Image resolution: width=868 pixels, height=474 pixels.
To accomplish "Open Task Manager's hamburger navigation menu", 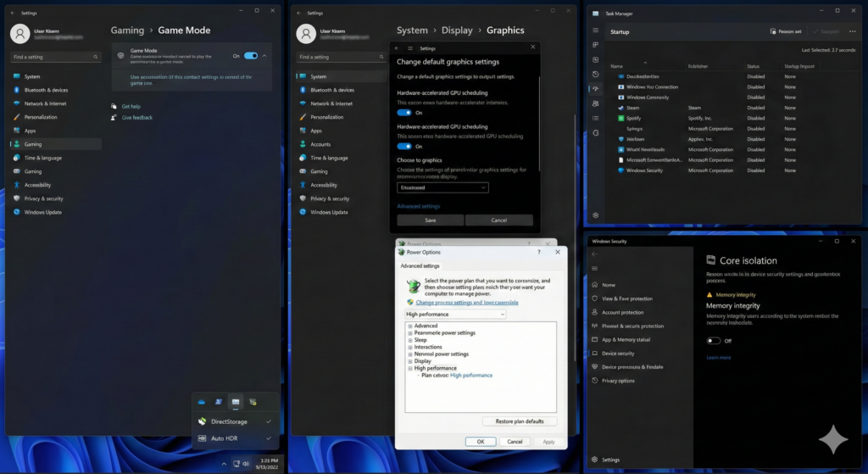I will [596, 31].
